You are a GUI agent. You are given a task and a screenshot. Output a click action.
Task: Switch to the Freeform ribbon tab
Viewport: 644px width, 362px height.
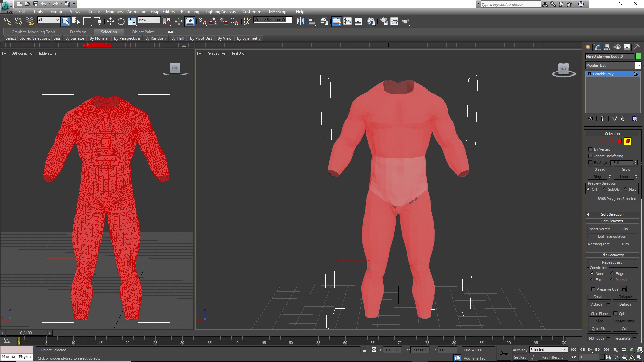point(78,32)
